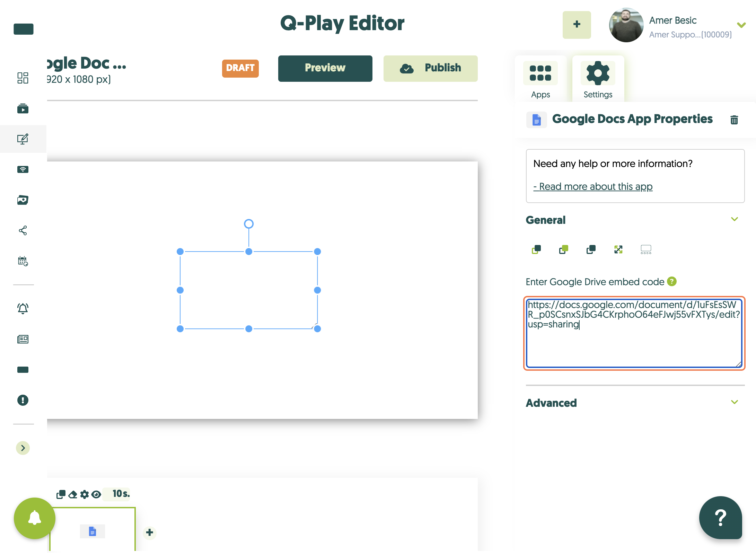The height and width of the screenshot is (553, 756).
Task: Focus the Google Drive embed code text area
Action: [634, 333]
